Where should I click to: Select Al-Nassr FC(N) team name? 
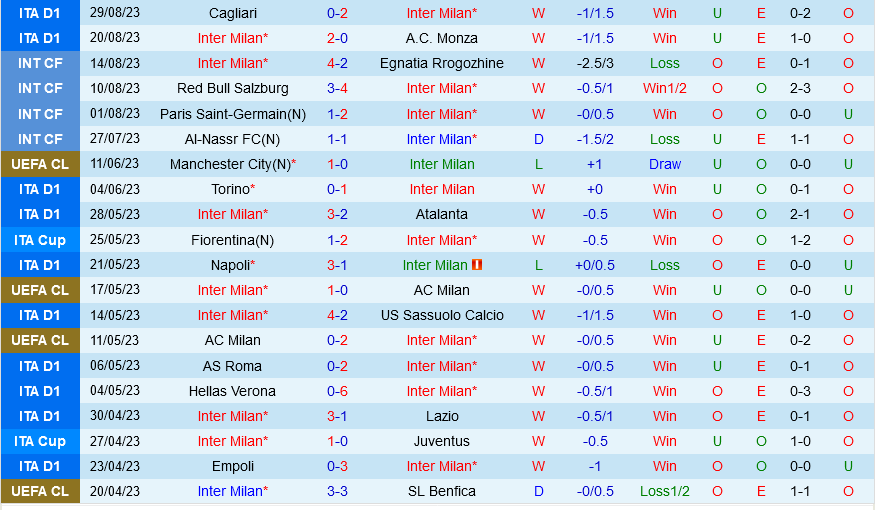tap(232, 139)
